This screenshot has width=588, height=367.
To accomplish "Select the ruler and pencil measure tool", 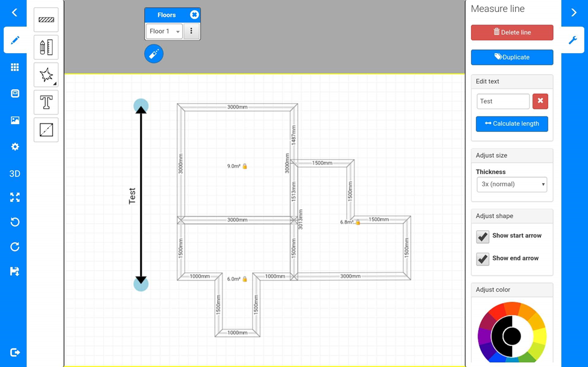I will point(46,48).
